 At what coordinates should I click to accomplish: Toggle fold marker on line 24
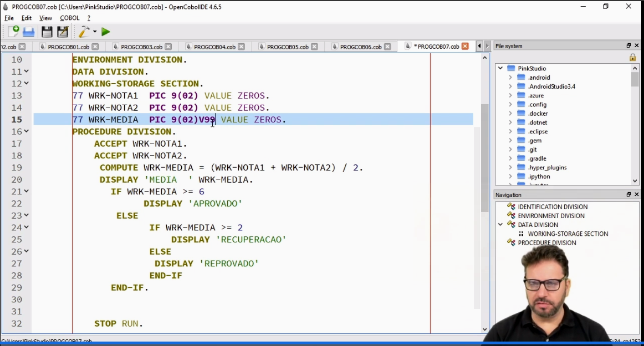[26, 228]
